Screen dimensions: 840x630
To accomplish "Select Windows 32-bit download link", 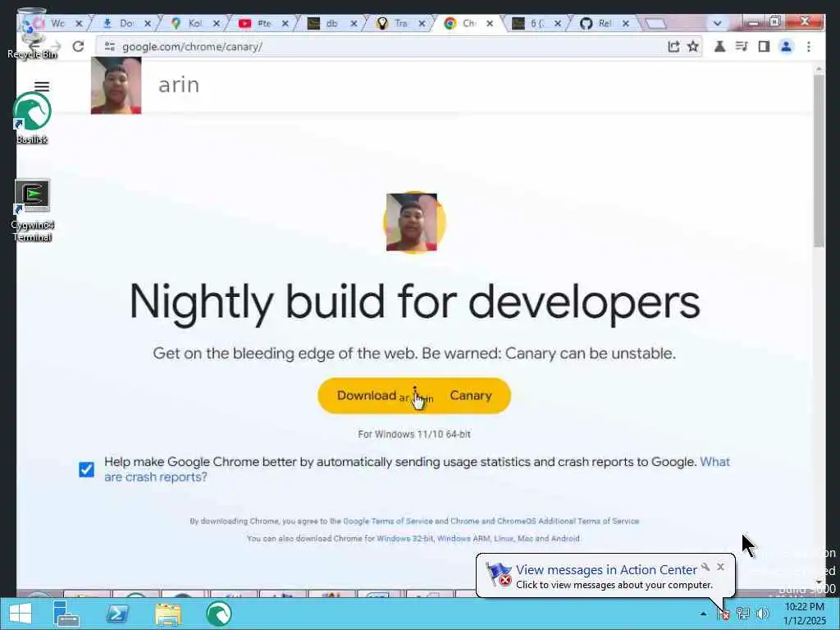I will coord(404,538).
